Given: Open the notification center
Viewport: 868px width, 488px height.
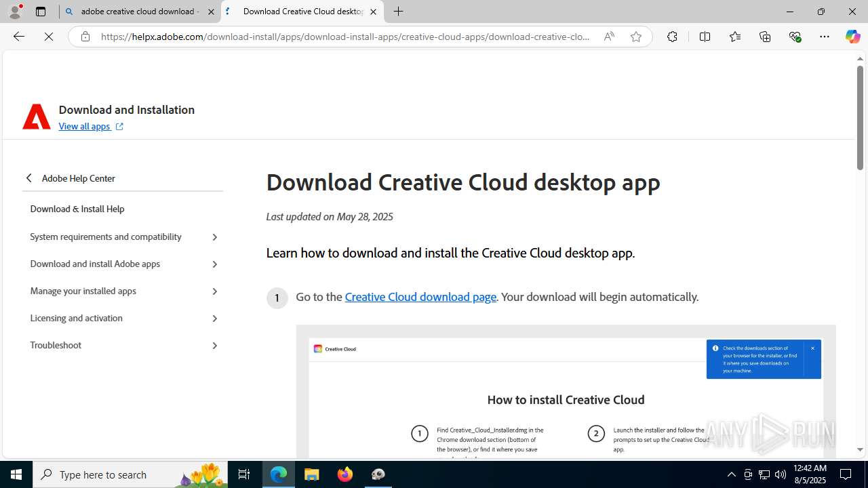Looking at the screenshot, I should tap(846, 474).
